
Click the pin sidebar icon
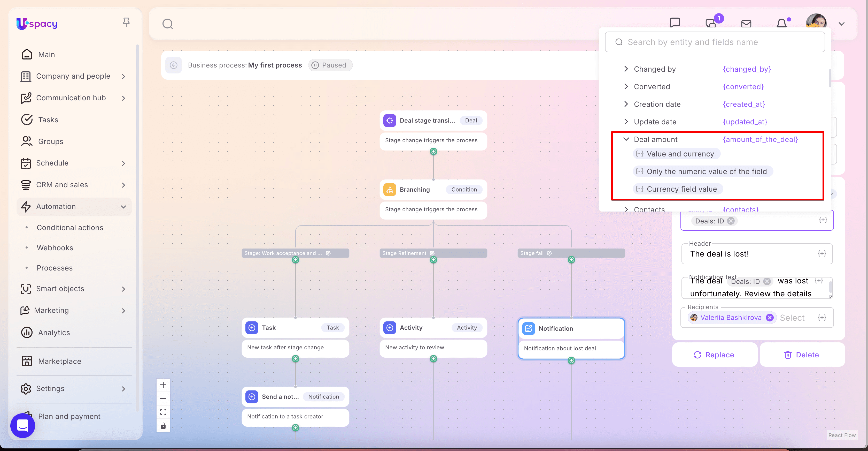click(126, 22)
